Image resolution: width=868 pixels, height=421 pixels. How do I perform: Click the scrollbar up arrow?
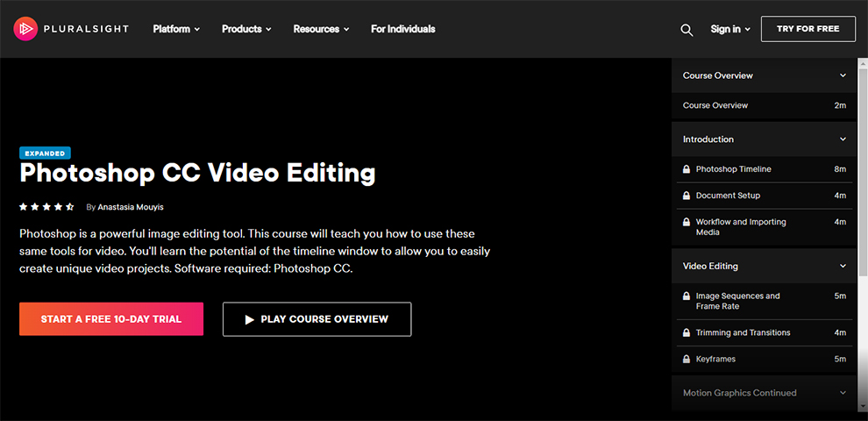(x=863, y=62)
